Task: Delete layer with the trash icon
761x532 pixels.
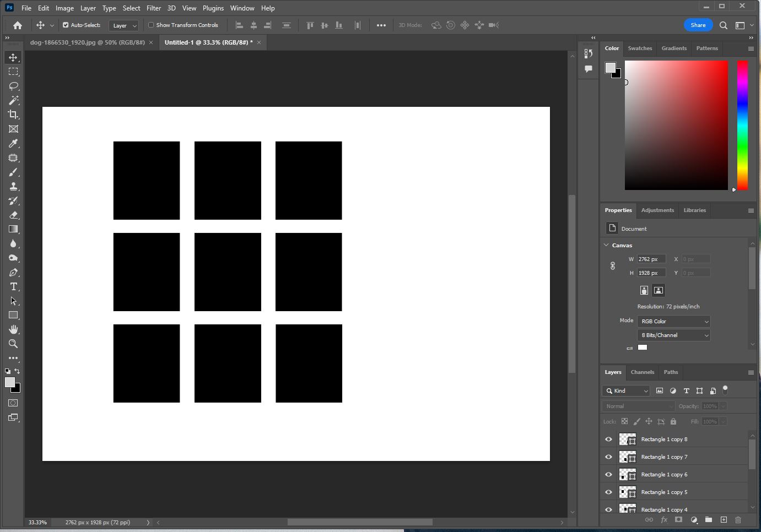Action: point(738,519)
